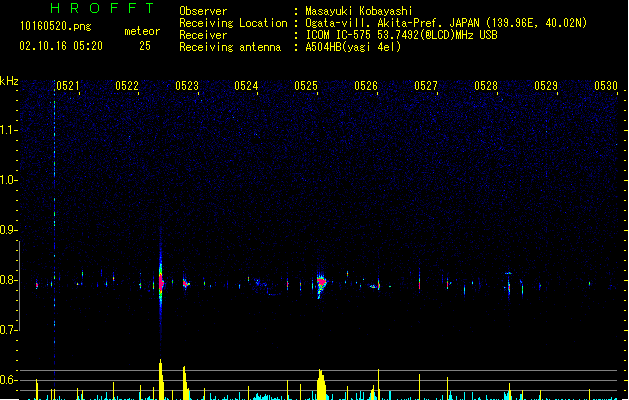The height and width of the screenshot is (400, 629).
Task: Click the 1.0 kHz frequency label
Action: click(x=8, y=180)
